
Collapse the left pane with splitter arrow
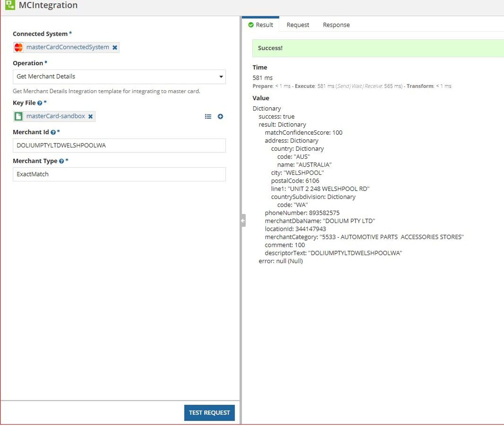coord(243,220)
